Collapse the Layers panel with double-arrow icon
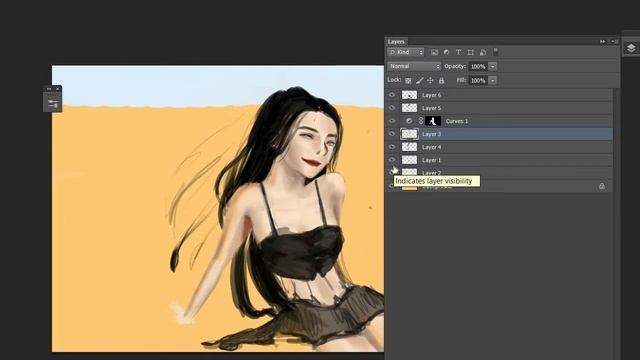This screenshot has width=640, height=360. pyautogui.click(x=602, y=42)
